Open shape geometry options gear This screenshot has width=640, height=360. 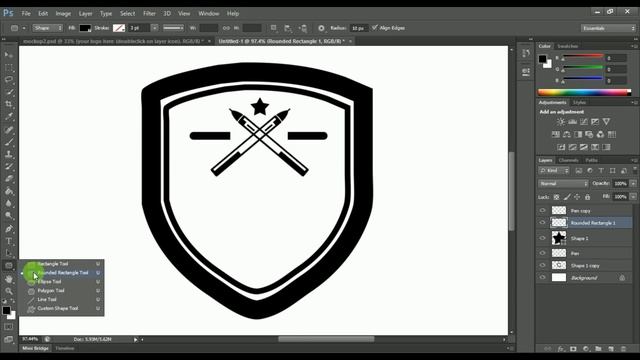coord(321,28)
